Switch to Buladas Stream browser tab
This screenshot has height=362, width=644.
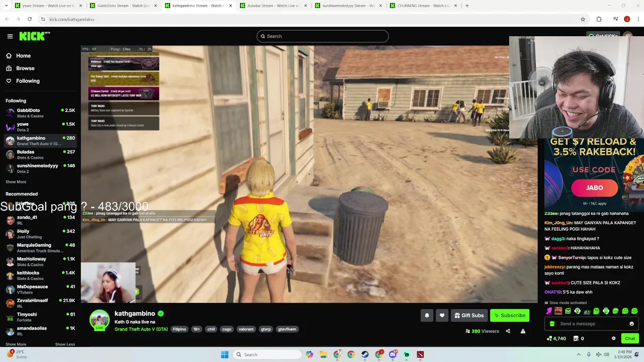pyautogui.click(x=273, y=6)
